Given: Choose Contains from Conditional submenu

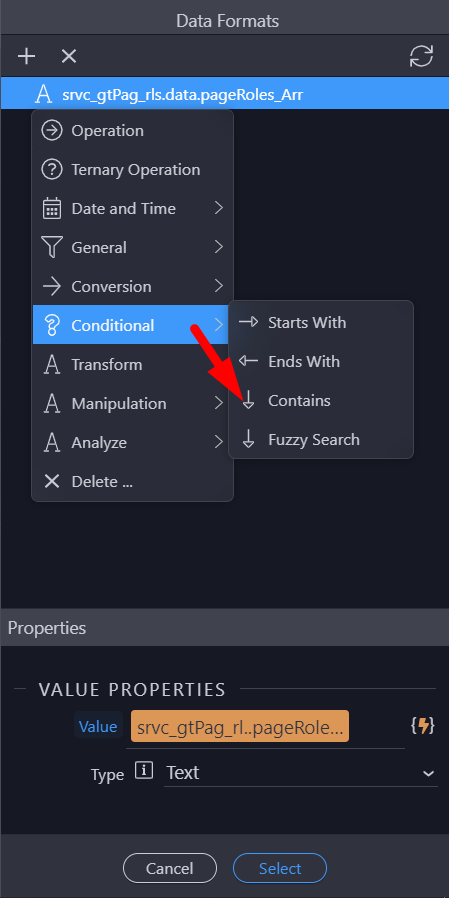Looking at the screenshot, I should (x=321, y=400).
